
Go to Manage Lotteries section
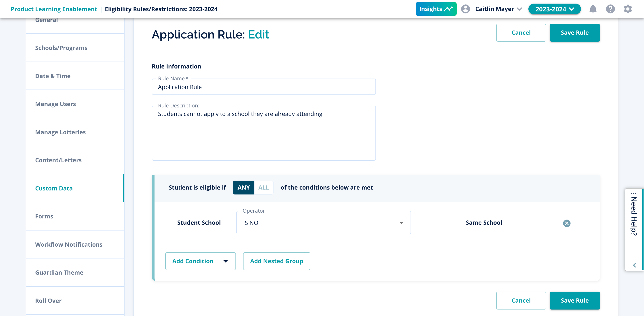click(61, 132)
